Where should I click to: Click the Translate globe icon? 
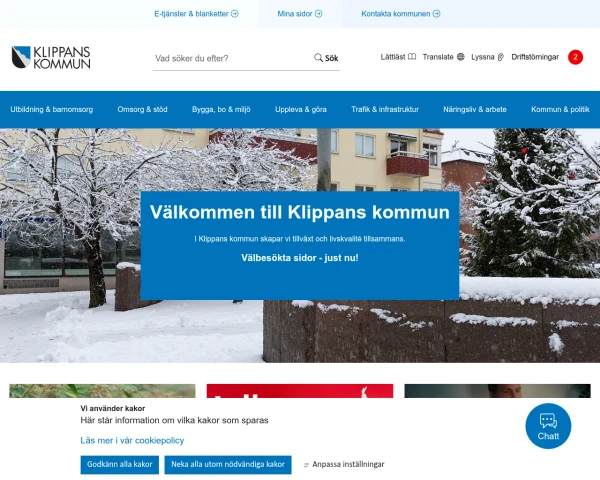[x=461, y=57]
